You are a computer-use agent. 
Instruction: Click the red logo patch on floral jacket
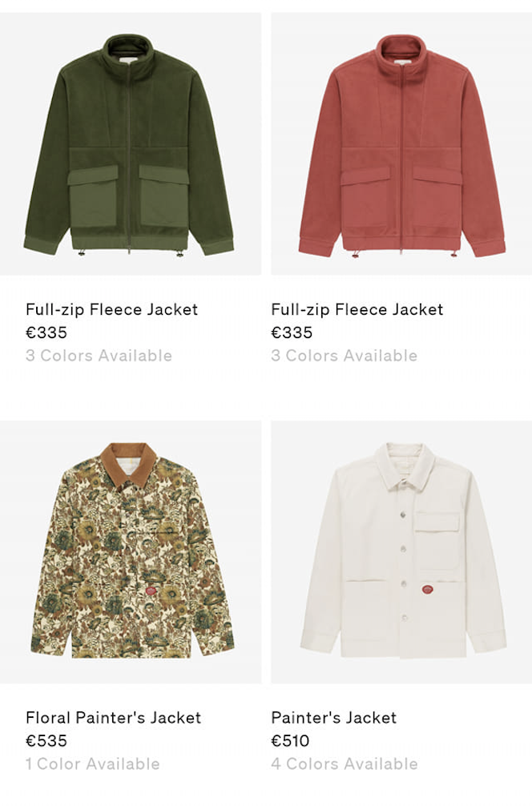tap(150, 591)
